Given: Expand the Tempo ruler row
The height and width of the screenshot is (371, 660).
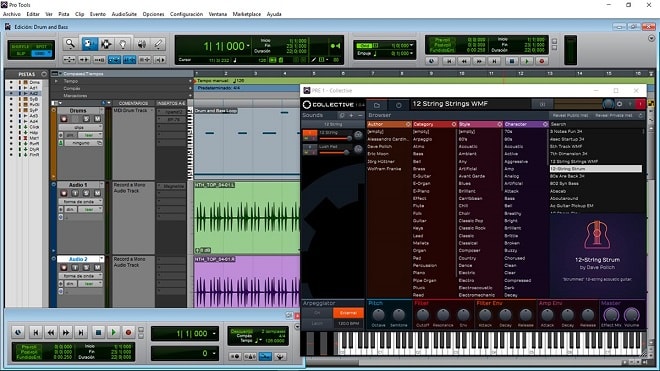Looking at the screenshot, I should (56, 81).
